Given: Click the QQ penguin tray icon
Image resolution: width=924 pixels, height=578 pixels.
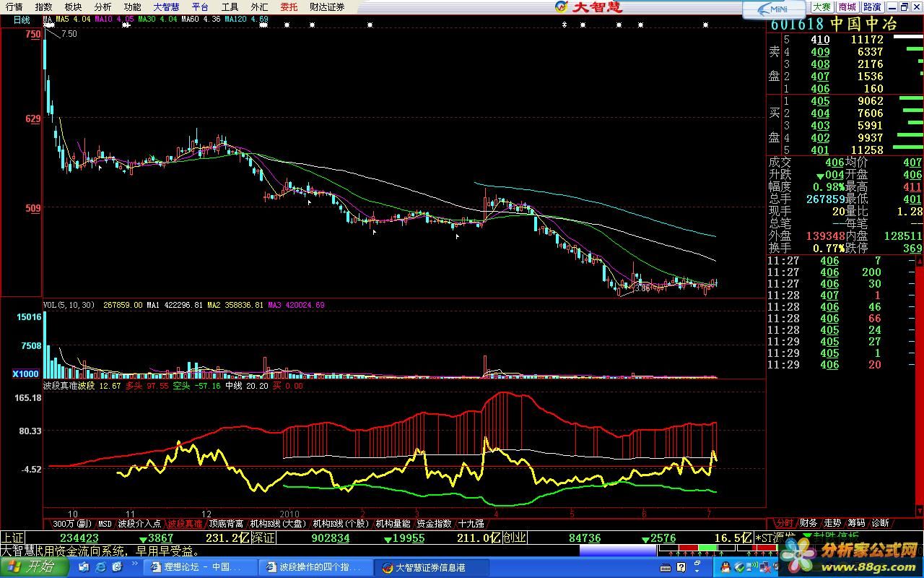Looking at the screenshot, I should pyautogui.click(x=725, y=567).
